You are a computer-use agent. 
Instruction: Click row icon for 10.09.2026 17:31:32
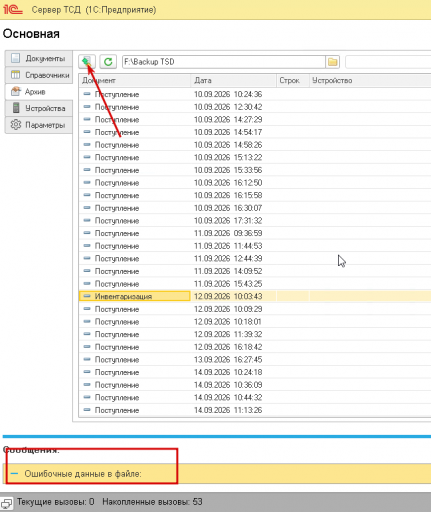pyautogui.click(x=87, y=220)
